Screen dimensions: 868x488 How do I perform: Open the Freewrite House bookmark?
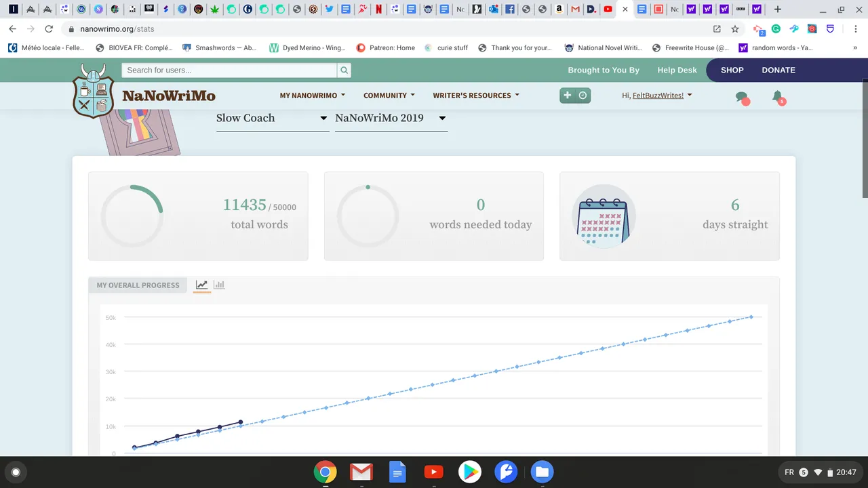tap(690, 48)
